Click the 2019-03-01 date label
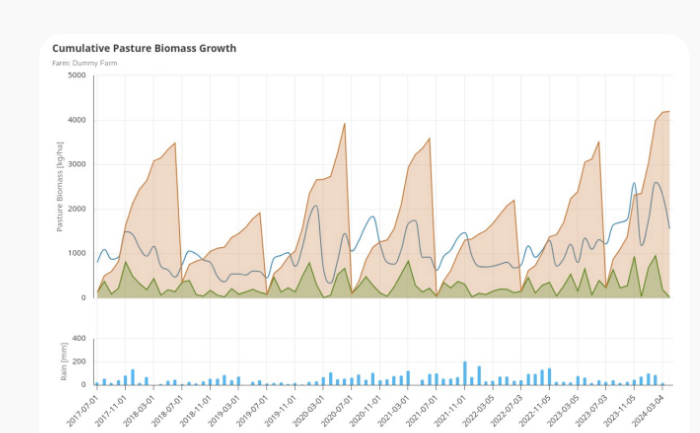 (224, 411)
